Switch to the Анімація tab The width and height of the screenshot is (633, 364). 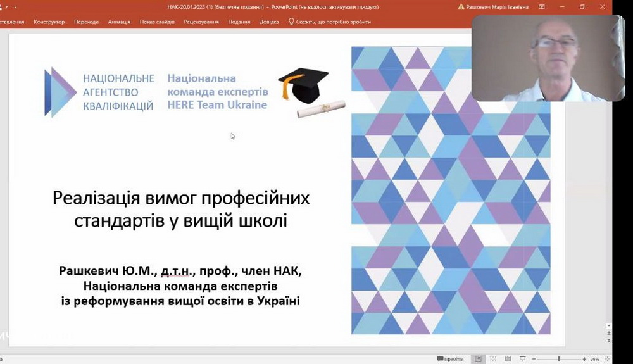click(119, 22)
